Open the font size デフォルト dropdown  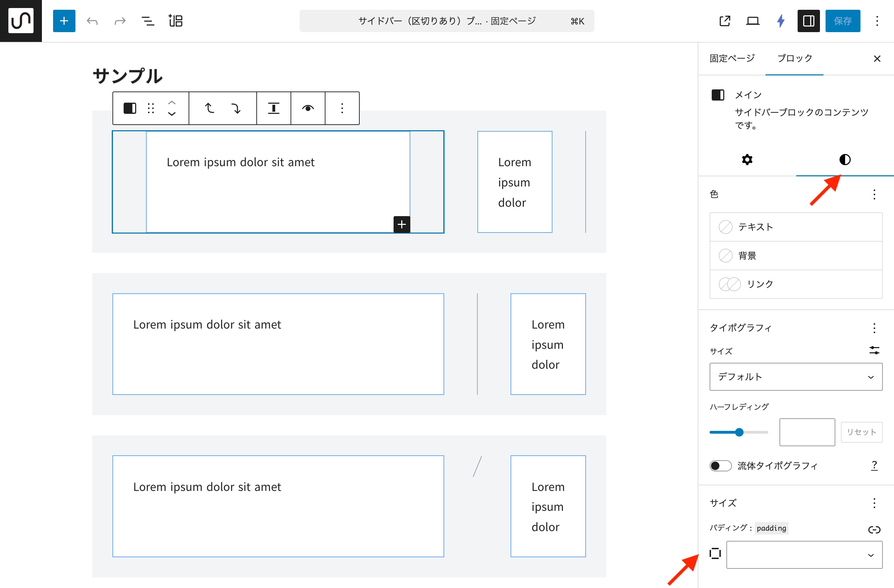796,377
